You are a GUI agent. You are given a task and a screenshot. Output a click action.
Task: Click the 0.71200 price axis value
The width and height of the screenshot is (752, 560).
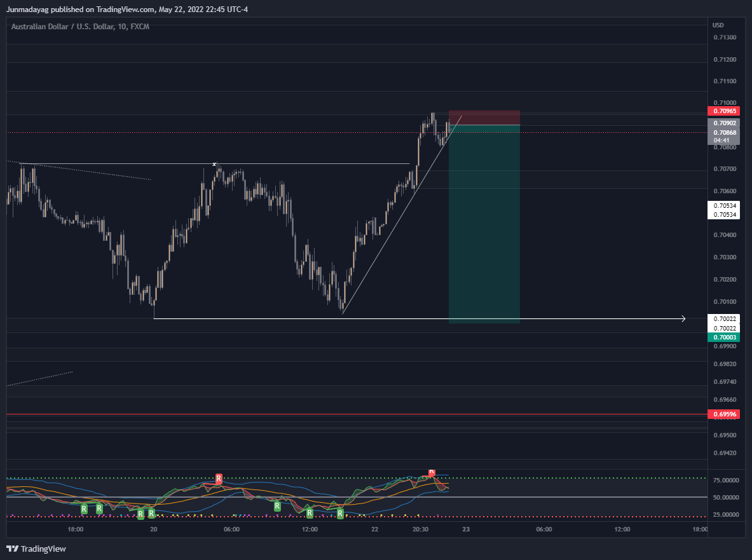[x=725, y=60]
